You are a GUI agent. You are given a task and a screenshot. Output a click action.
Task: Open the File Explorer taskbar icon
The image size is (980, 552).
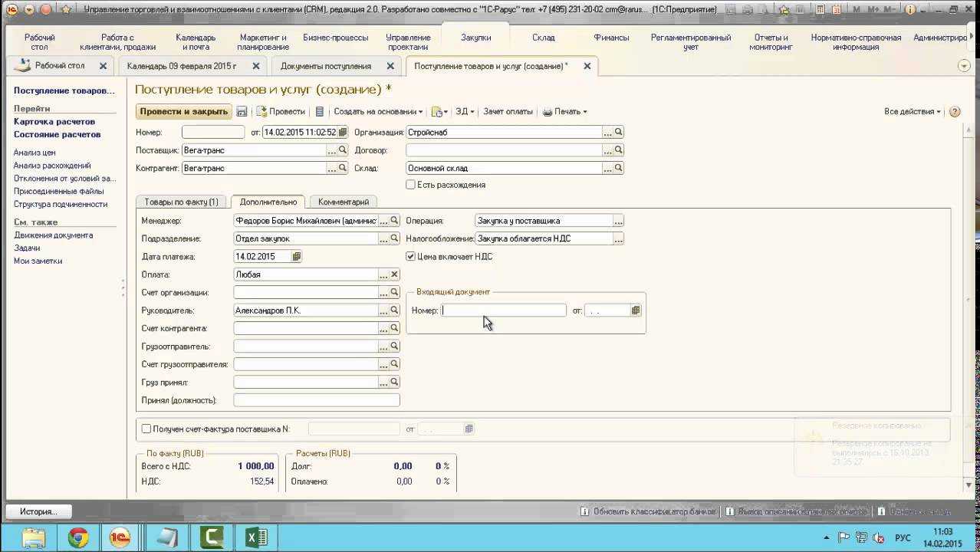(33, 537)
